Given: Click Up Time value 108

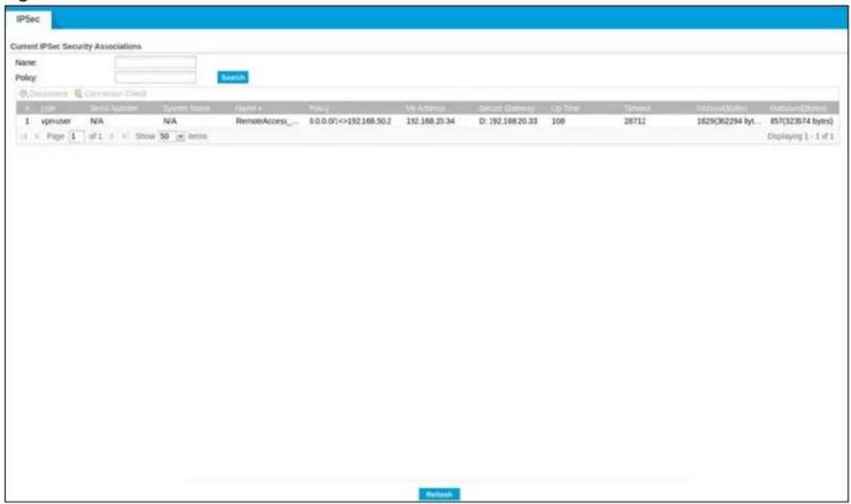Looking at the screenshot, I should pos(558,122).
